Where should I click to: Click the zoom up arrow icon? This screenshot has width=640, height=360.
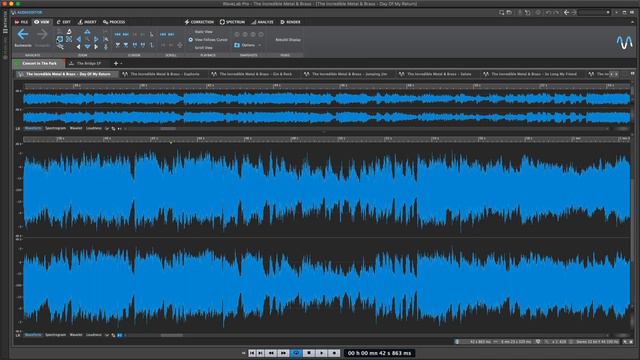pyautogui.click(x=87, y=31)
